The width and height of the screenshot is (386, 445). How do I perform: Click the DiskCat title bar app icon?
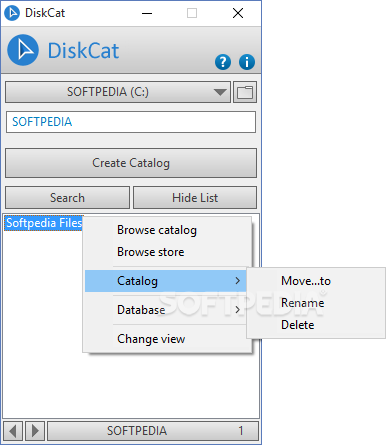[12, 13]
